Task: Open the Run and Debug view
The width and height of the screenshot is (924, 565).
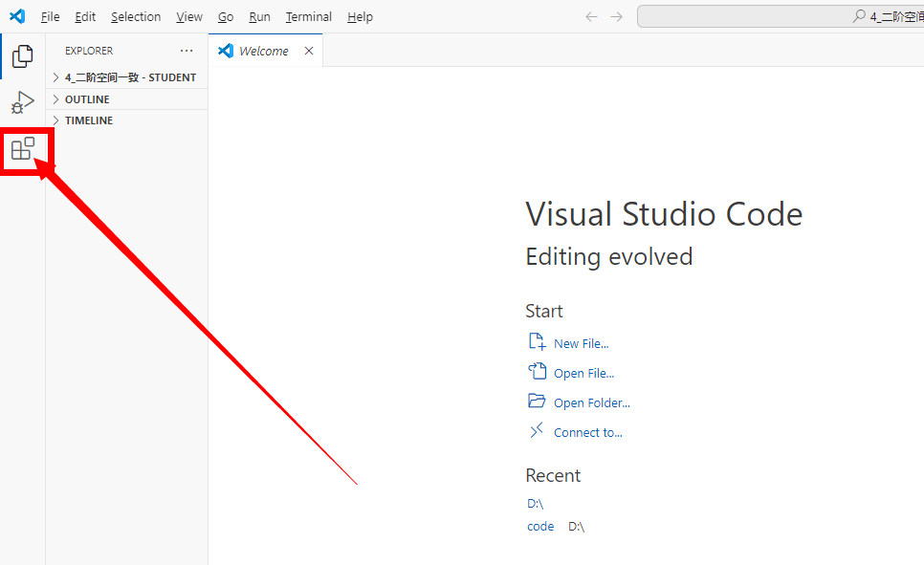Action: click(22, 102)
